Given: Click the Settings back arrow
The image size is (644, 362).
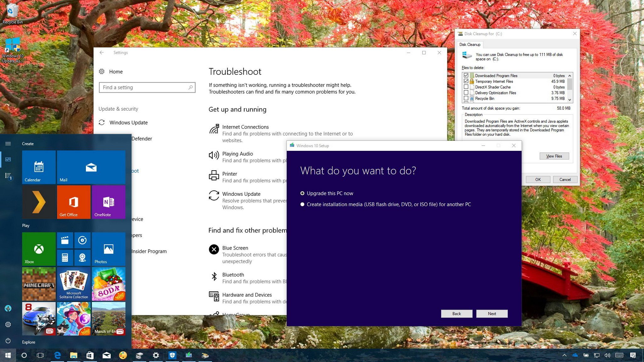Looking at the screenshot, I should point(102,52).
